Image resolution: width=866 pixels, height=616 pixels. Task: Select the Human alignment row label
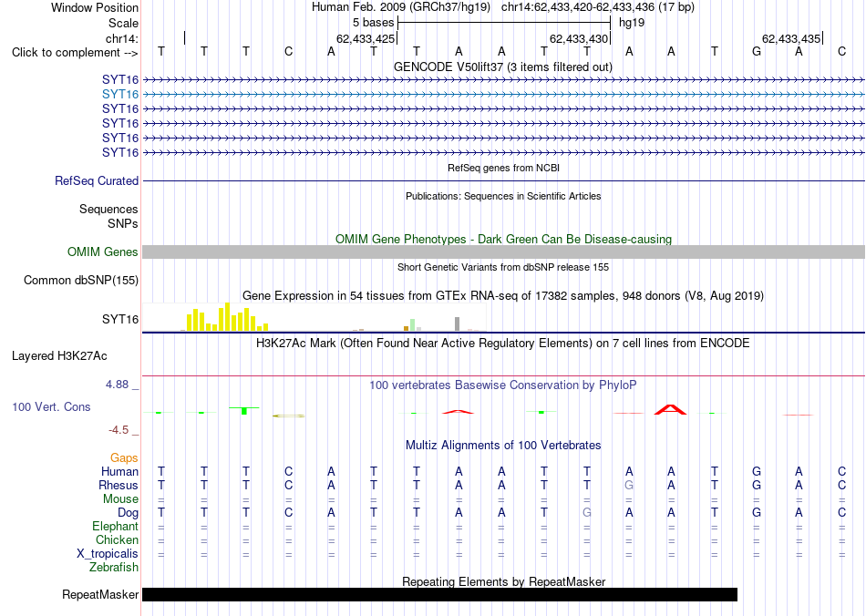pos(119,472)
